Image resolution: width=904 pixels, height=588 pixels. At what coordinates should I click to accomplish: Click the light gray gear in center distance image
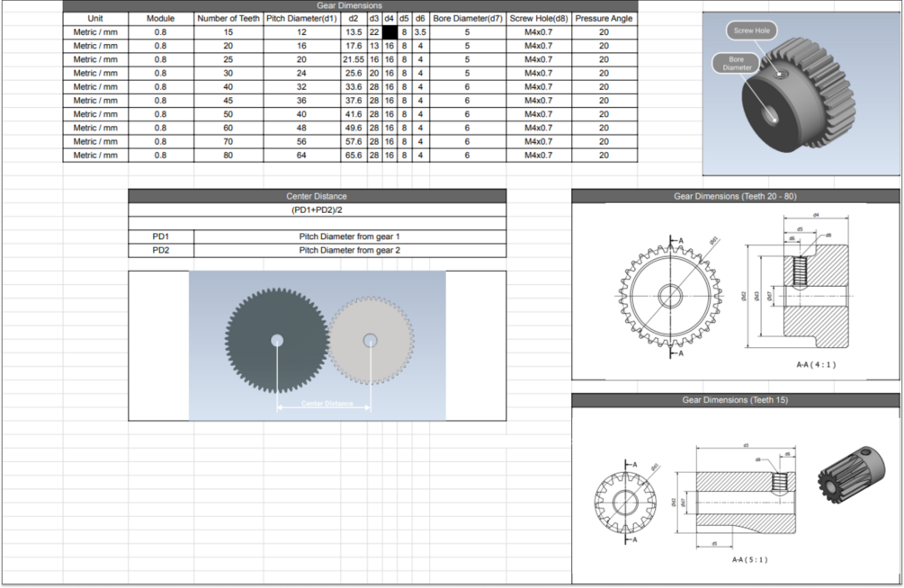point(370,340)
